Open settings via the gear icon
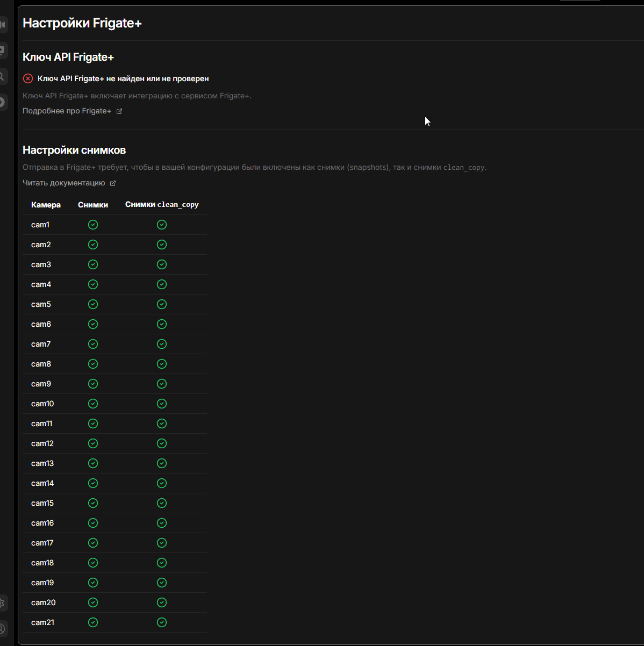The image size is (644, 646). [x=2, y=603]
